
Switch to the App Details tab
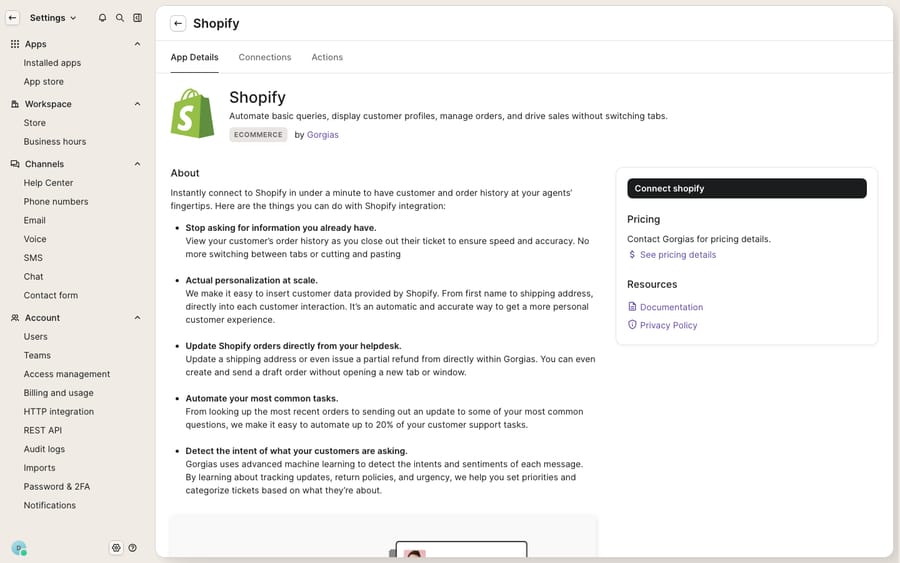(x=195, y=57)
